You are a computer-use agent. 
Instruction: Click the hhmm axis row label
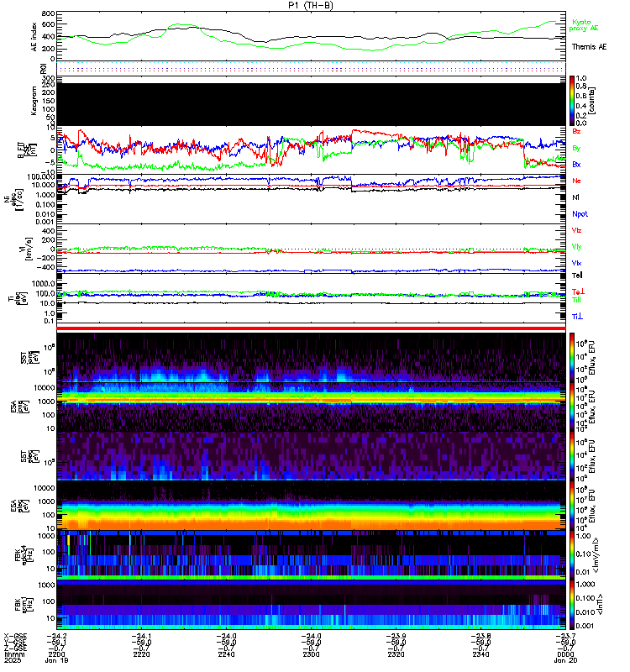point(14,654)
